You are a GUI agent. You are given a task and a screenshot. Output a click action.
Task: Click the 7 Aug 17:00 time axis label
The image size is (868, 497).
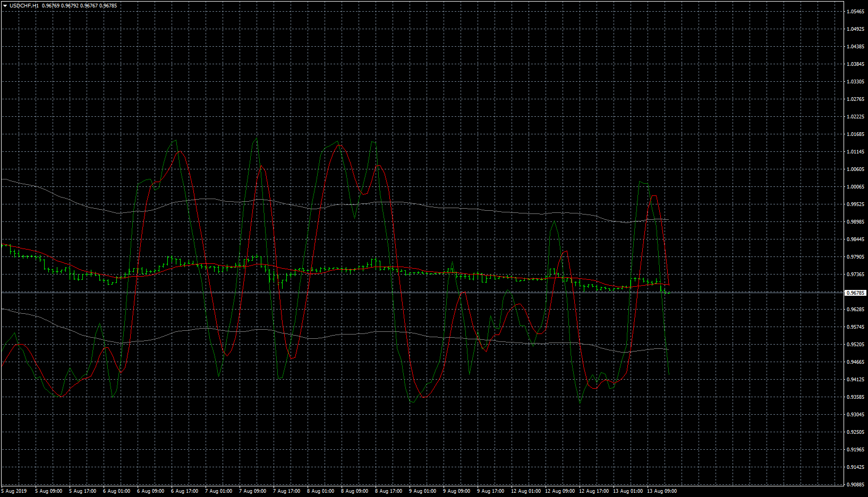coord(286,491)
